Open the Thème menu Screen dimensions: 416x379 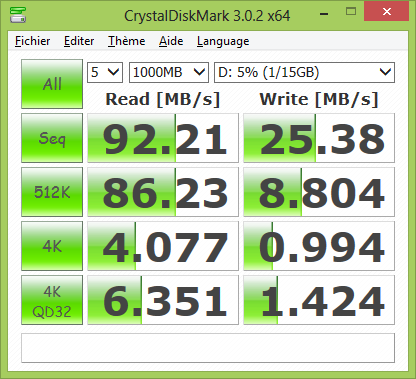[x=127, y=41]
